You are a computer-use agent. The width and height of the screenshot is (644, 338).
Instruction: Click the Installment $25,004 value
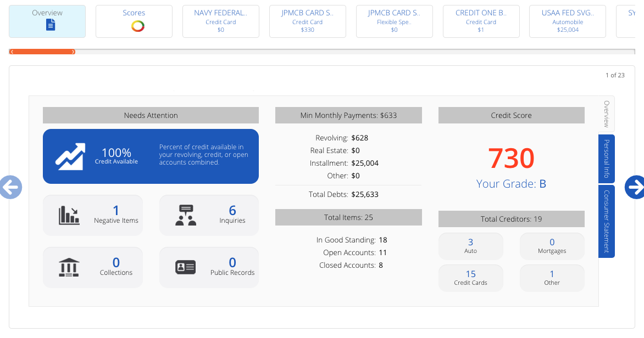[365, 164]
